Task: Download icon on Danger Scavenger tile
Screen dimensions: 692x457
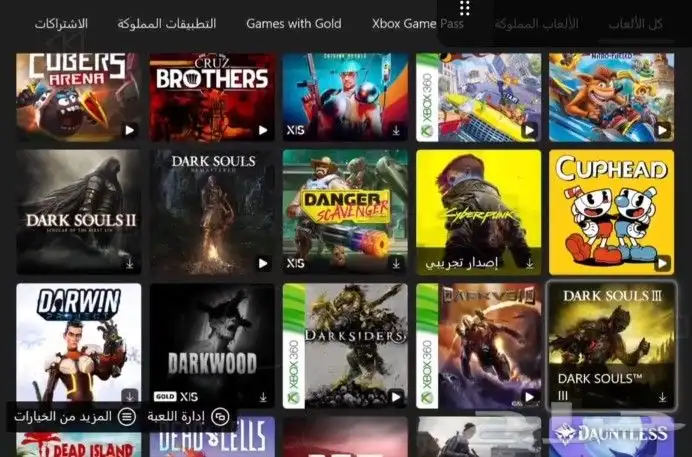Action: [396, 263]
